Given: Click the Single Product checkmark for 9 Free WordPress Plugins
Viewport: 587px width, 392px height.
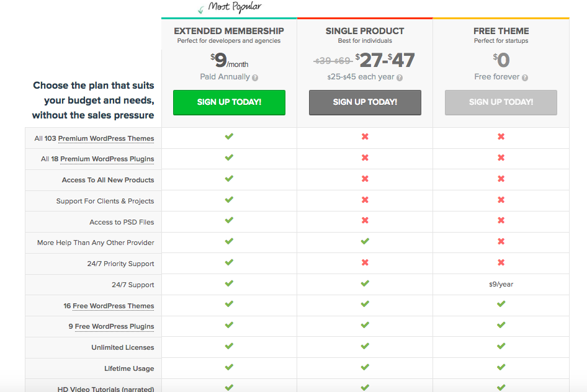Looking at the screenshot, I should click(x=365, y=325).
